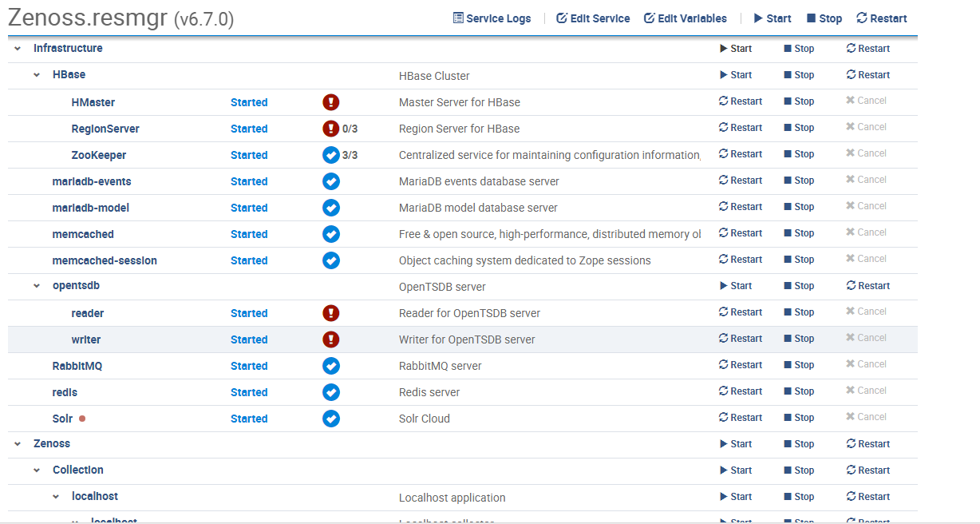Collapse the Infrastructure tree section
The image size is (980, 524).
tap(17, 48)
